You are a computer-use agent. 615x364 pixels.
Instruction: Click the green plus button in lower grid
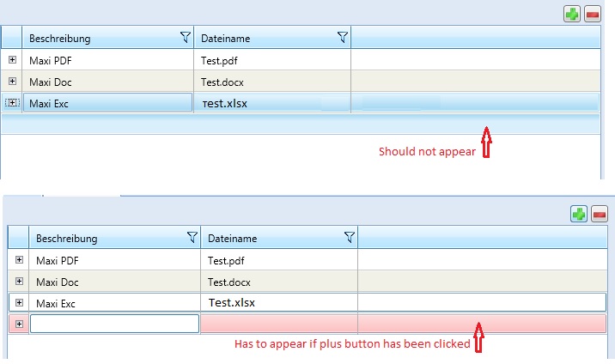coord(579,214)
